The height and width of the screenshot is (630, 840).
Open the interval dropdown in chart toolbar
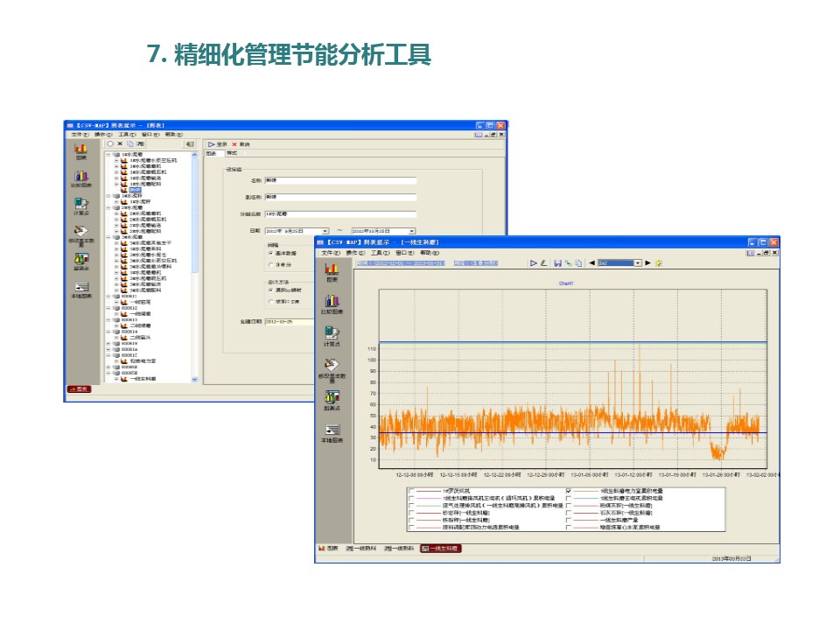(x=637, y=262)
